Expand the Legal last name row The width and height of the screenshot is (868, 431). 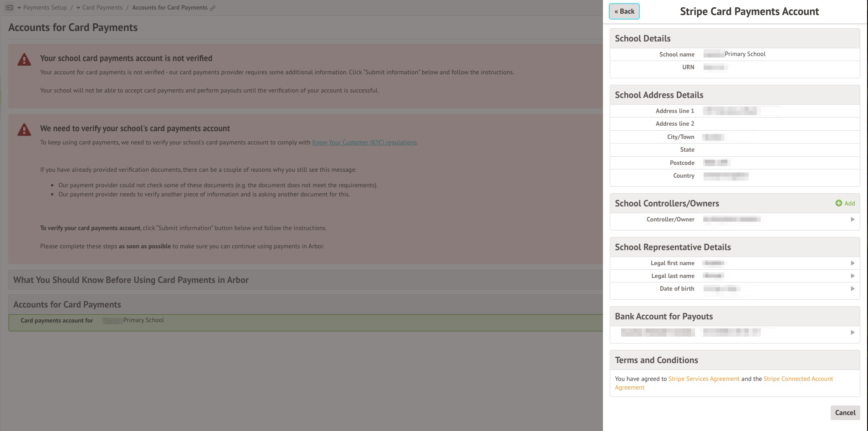coord(852,276)
